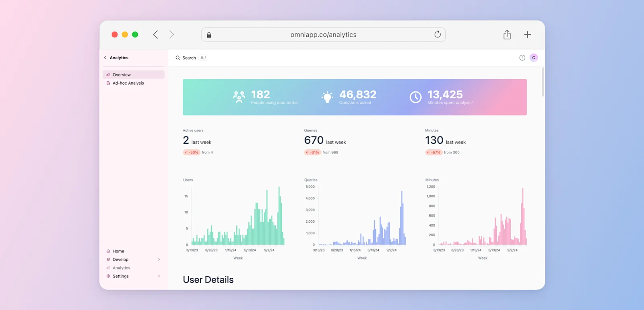The height and width of the screenshot is (310, 644).
Task: Open the browser share icon
Action: [x=507, y=35]
